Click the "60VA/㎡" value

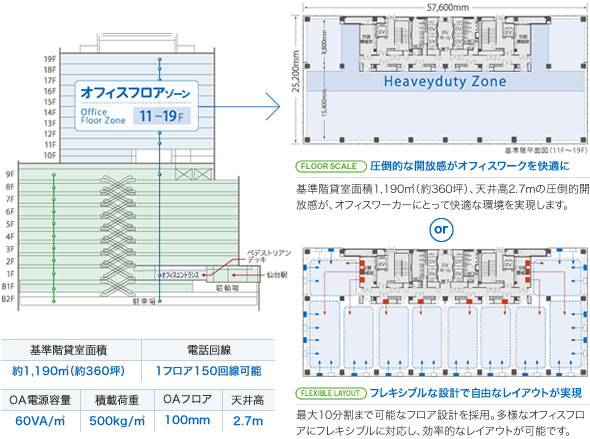(40, 421)
